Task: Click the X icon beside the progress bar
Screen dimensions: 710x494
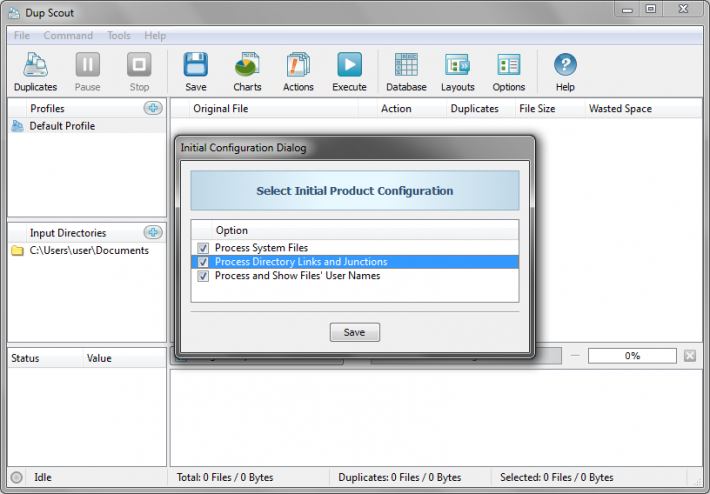Action: point(690,356)
